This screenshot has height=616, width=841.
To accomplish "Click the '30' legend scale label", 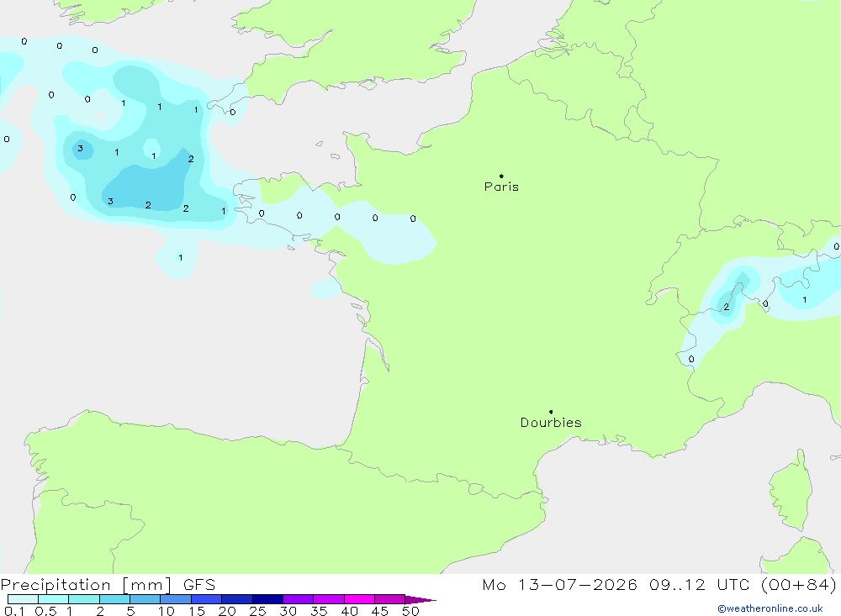I will 288,611.
